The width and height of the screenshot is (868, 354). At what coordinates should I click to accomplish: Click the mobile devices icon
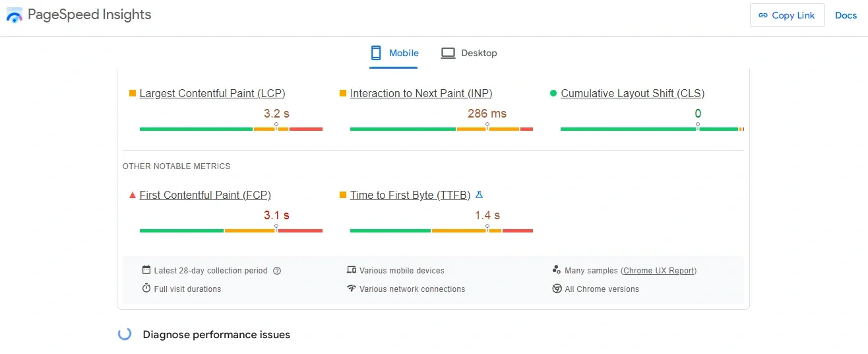352,270
